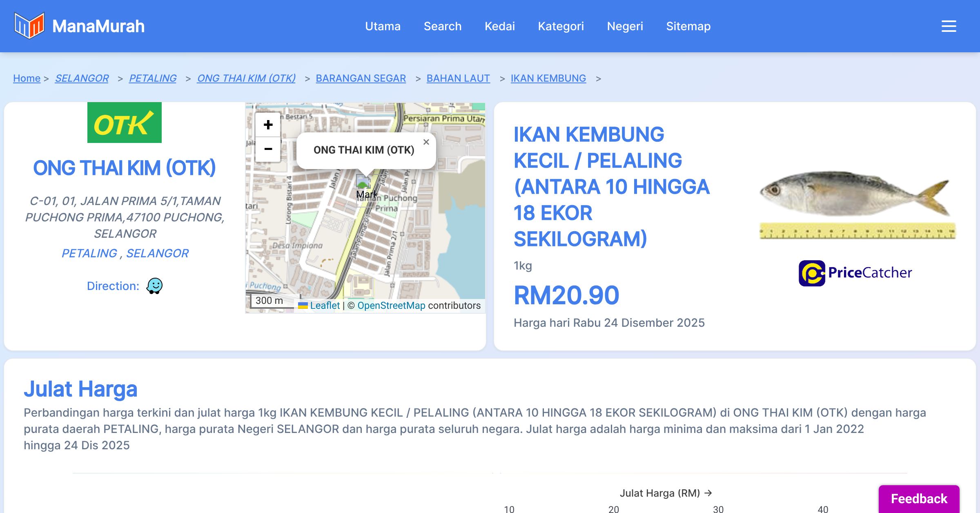
Task: Click the SELANGOR breadcrumb link
Action: (x=82, y=78)
